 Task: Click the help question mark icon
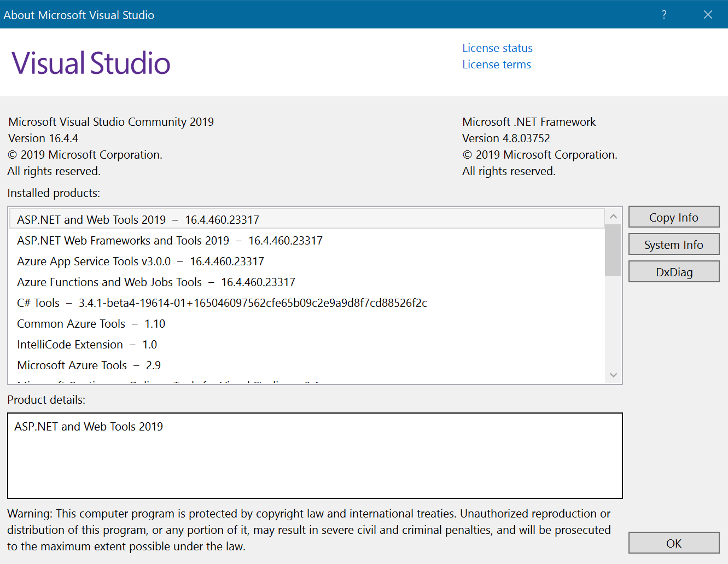point(664,15)
